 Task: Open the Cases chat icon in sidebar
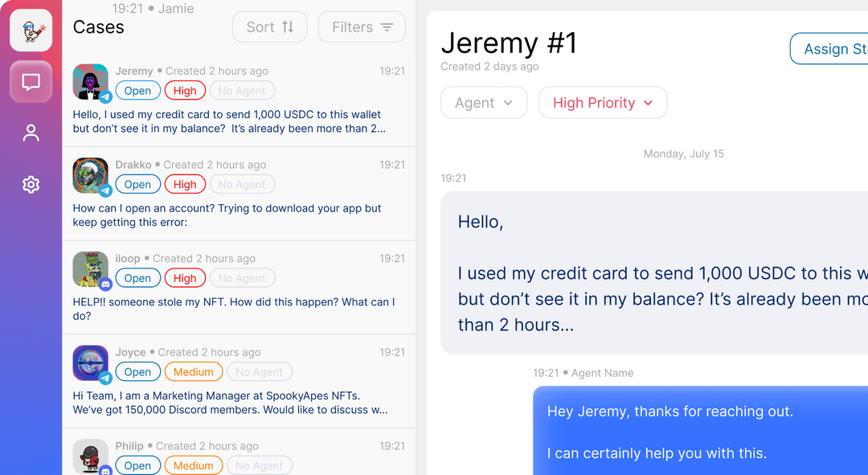31,82
